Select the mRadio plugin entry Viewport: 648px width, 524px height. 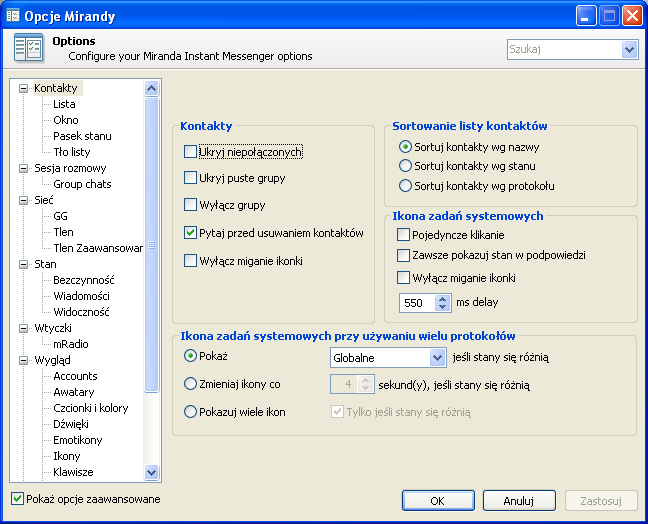point(71,344)
